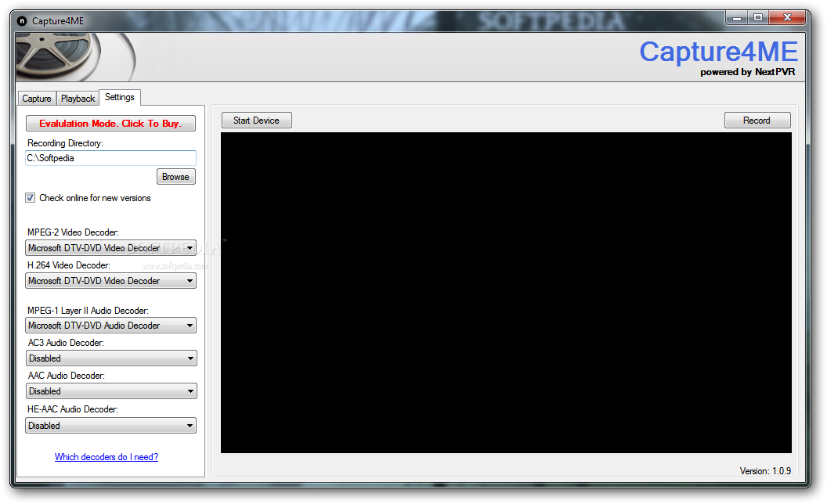Expand the HE-AAC Audio Decoder dropdown
The height and width of the screenshot is (504, 827).
[110, 426]
